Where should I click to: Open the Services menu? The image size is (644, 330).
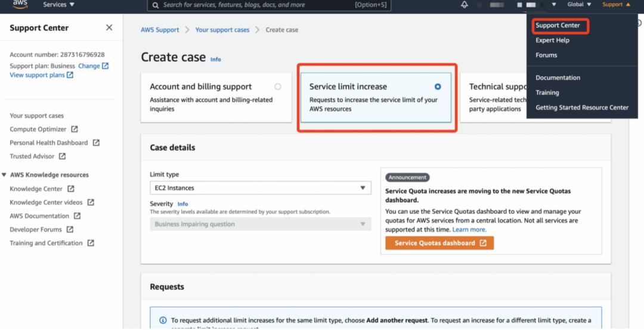coord(59,5)
